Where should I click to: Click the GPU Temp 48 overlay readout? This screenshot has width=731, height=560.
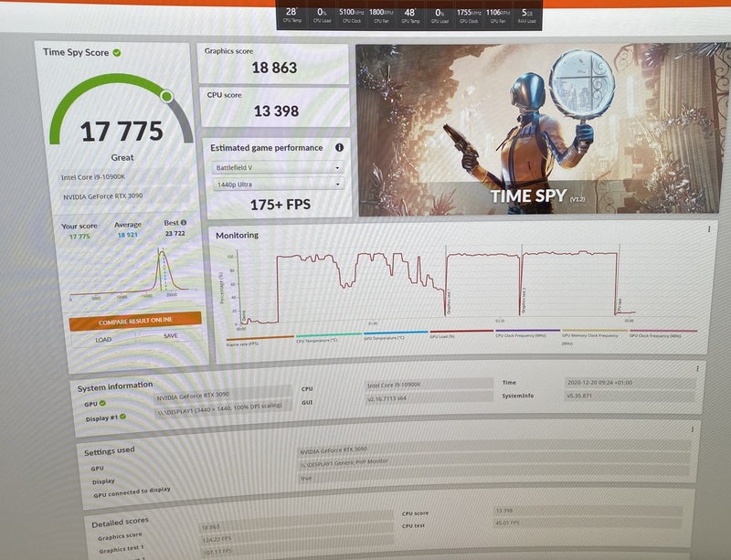[409, 15]
